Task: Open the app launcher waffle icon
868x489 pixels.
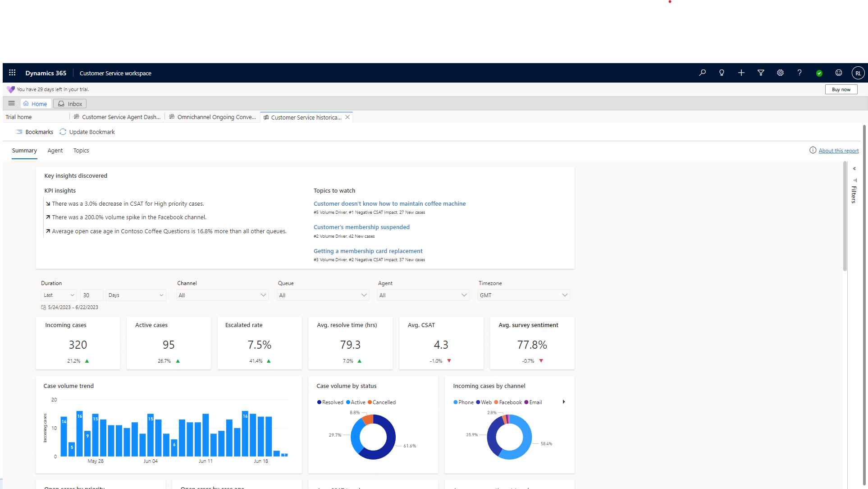Action: tap(12, 73)
